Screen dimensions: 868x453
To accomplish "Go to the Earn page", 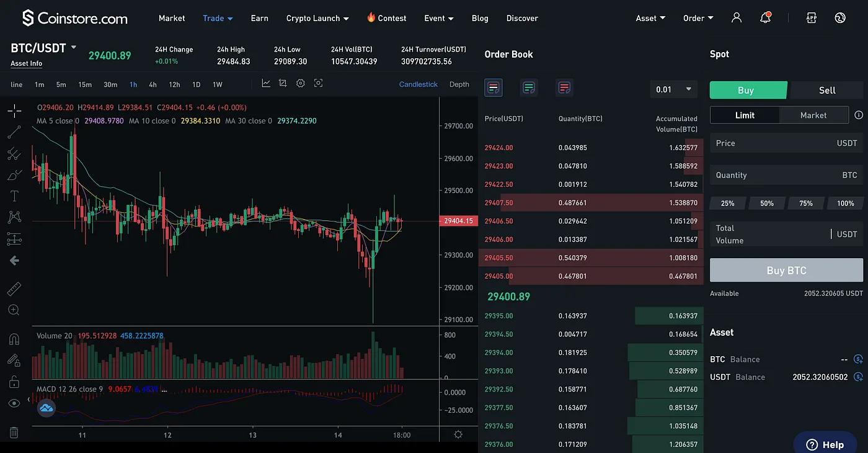I will coord(260,18).
